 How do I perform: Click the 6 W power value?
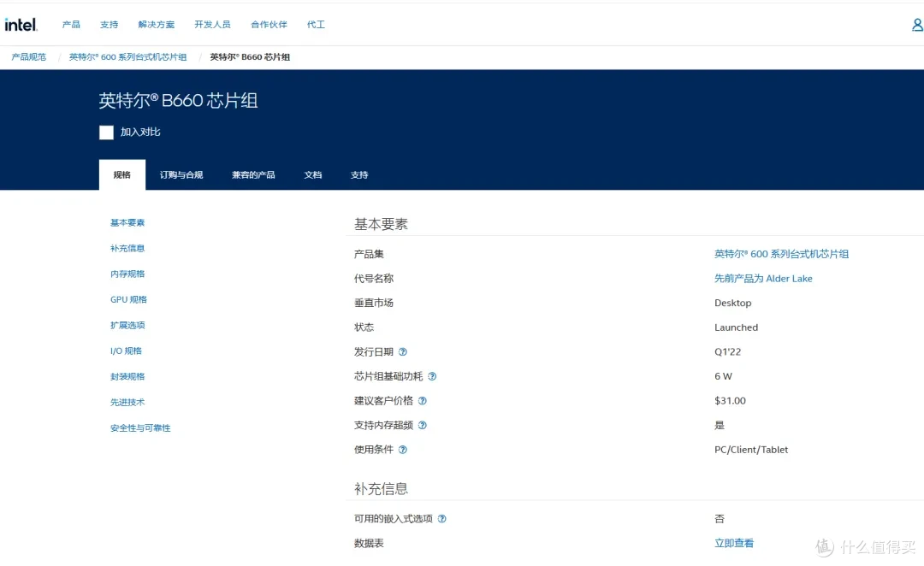pyautogui.click(x=723, y=376)
